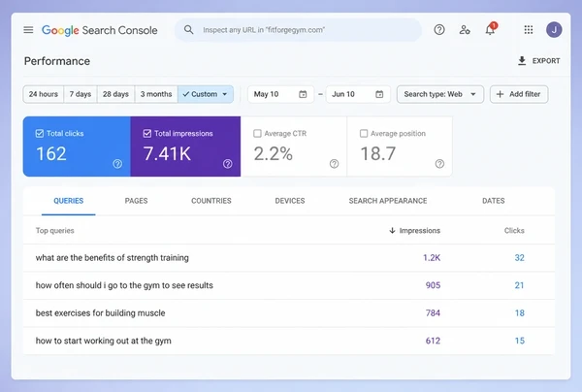Click the 15 clicks value
The image size is (582, 392).
click(x=519, y=341)
